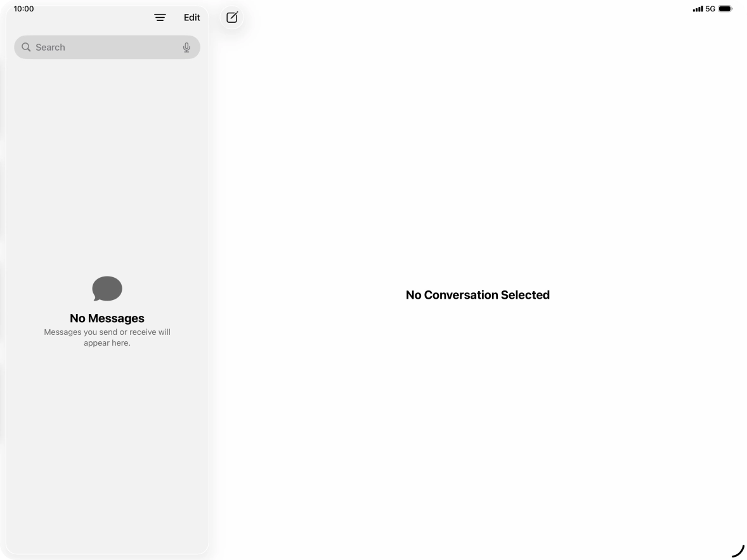
Task: Click the 5G network indicator
Action: click(710, 9)
